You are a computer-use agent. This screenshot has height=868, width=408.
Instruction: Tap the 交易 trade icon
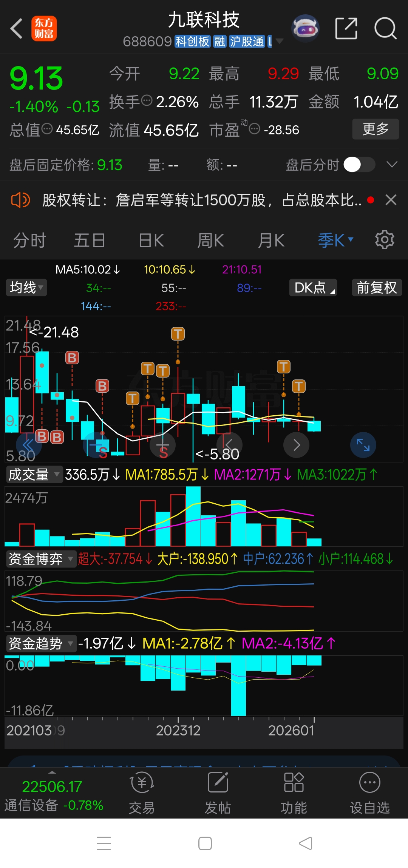142,792
